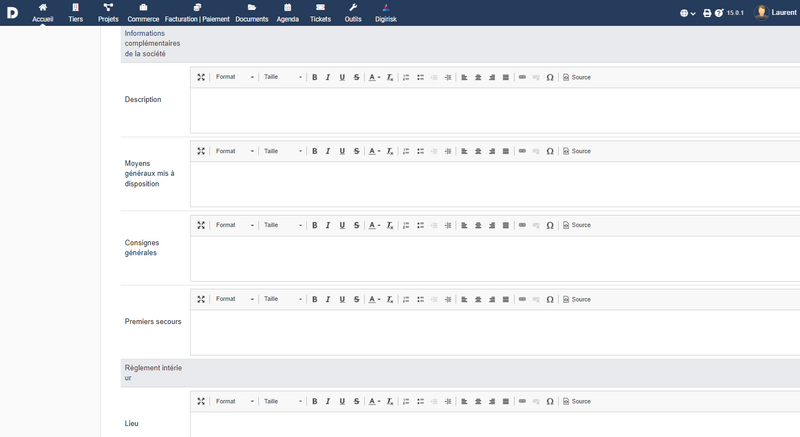Open the Outils menu
The width and height of the screenshot is (800, 437).
click(x=353, y=13)
